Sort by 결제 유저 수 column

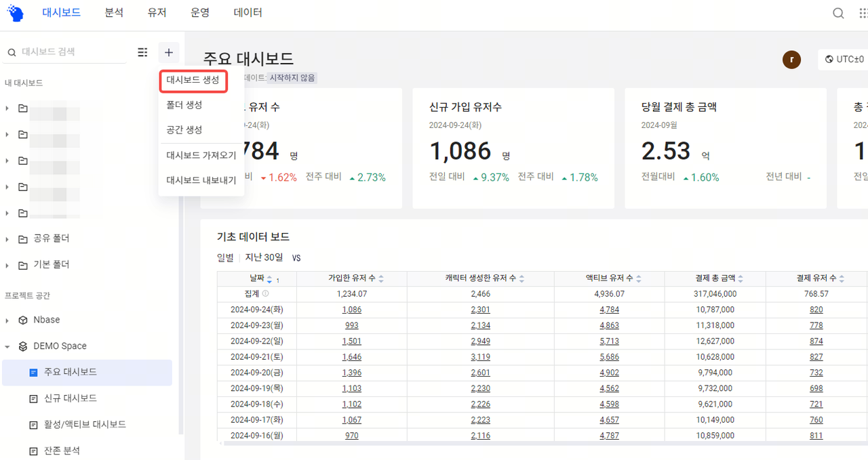click(x=842, y=279)
